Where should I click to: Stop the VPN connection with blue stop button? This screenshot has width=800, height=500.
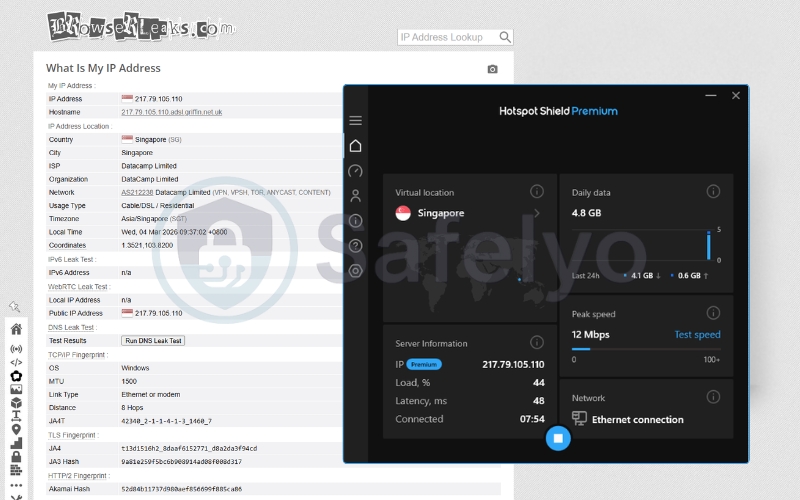558,438
